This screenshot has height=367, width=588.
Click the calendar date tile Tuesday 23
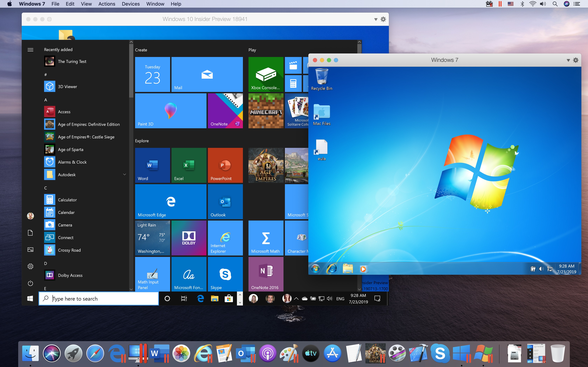(152, 74)
